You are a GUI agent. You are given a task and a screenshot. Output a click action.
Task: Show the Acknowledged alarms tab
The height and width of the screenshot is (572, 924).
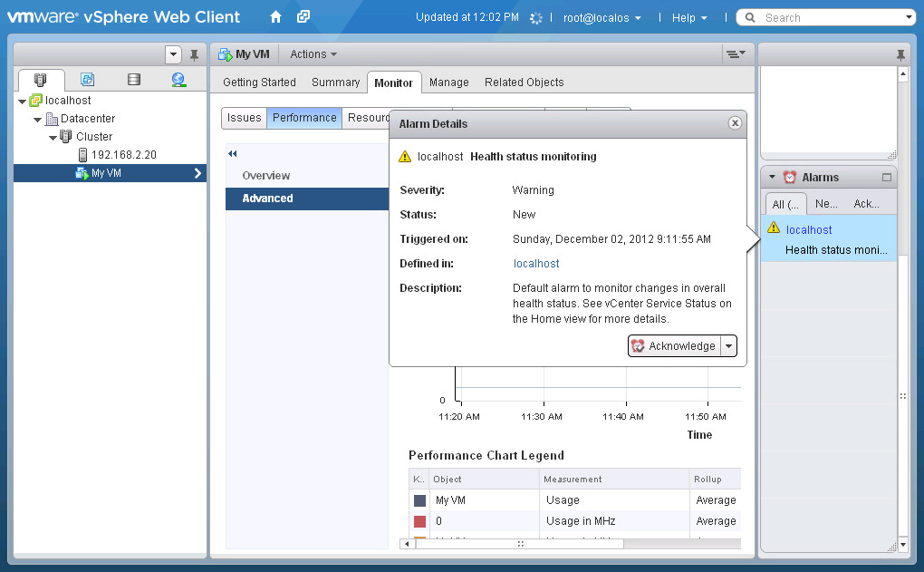click(x=866, y=204)
